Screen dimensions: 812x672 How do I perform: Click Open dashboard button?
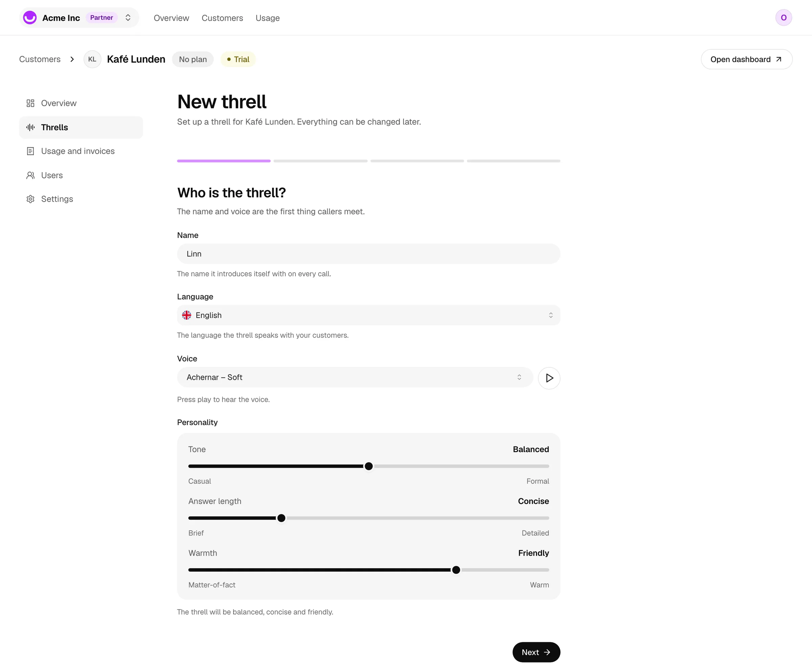746,59
